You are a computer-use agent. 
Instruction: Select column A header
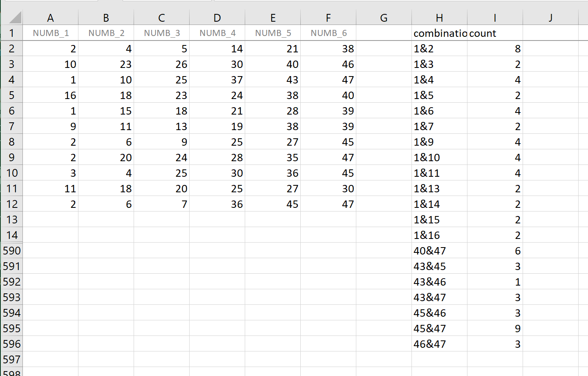pos(50,18)
